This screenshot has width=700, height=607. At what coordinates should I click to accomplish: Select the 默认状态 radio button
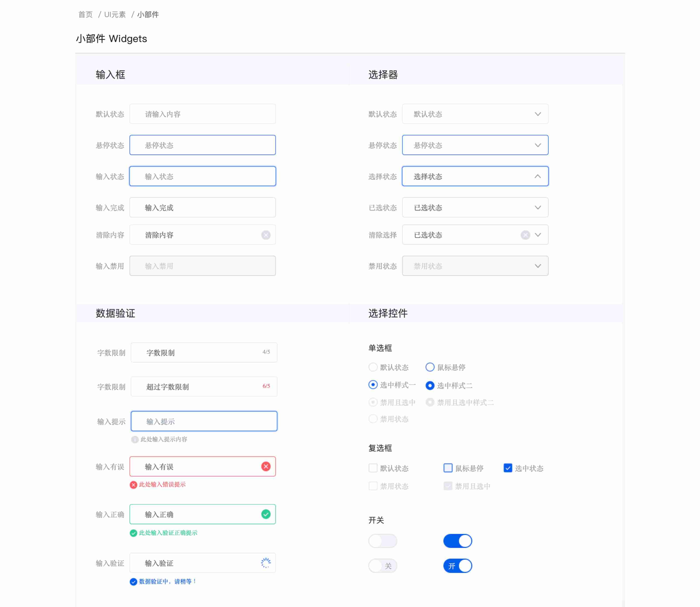click(373, 367)
